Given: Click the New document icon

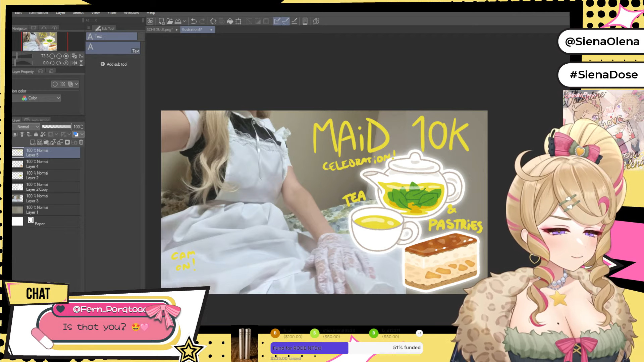Looking at the screenshot, I should point(161,21).
